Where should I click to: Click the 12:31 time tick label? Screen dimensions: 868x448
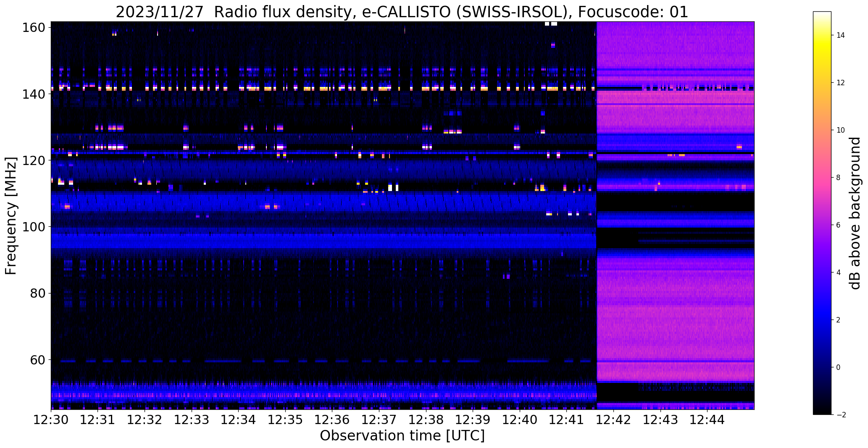pyautogui.click(x=98, y=420)
